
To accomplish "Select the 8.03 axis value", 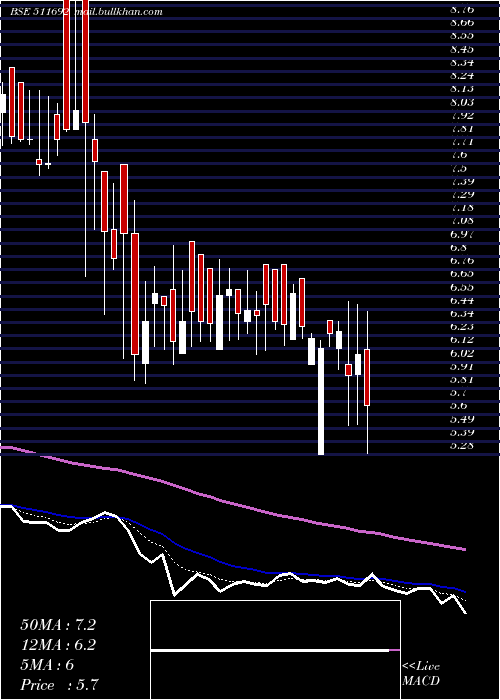I will (462, 102).
